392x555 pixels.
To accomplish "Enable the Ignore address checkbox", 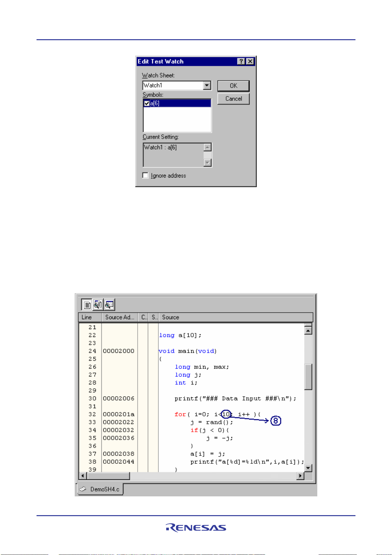I will pyautogui.click(x=145, y=176).
